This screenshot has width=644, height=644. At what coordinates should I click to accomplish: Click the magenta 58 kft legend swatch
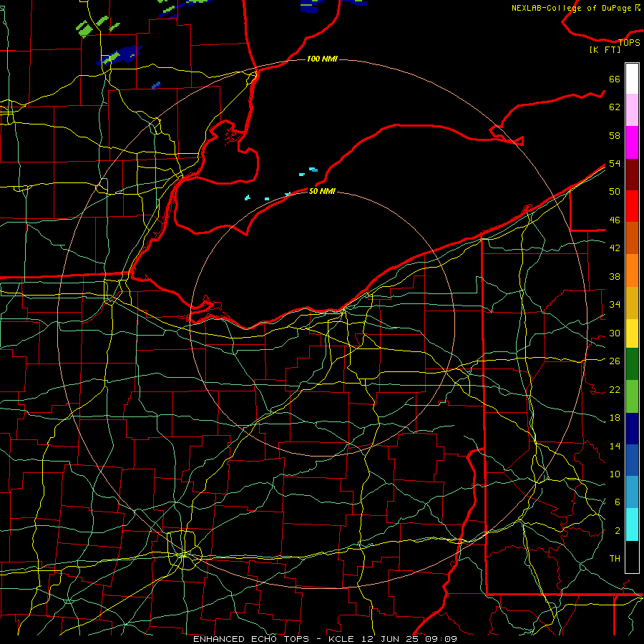[632, 142]
